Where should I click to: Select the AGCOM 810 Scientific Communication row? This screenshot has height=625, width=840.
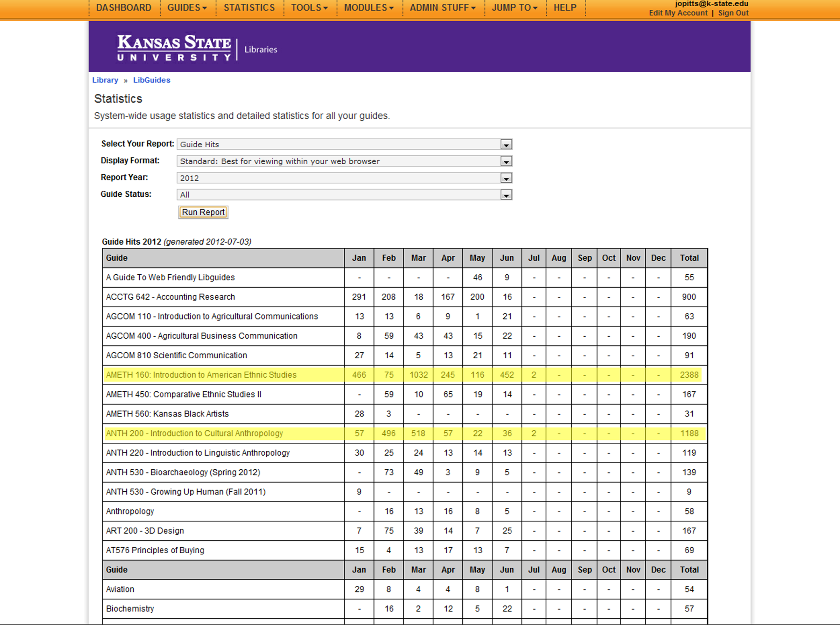405,356
